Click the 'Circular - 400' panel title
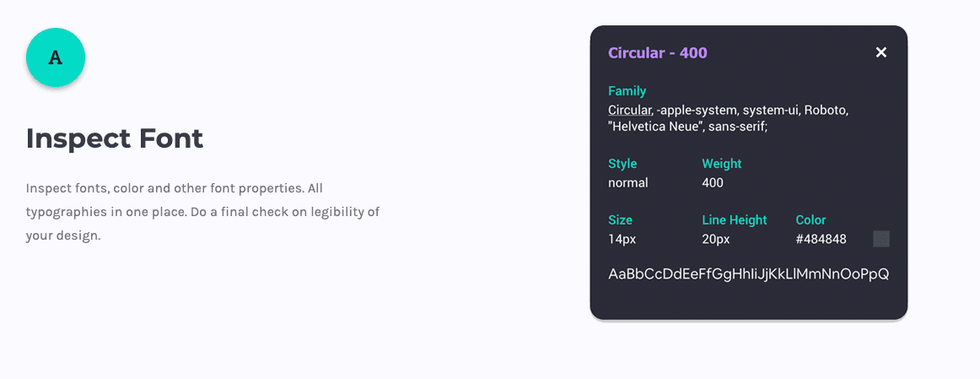 pyautogui.click(x=658, y=52)
